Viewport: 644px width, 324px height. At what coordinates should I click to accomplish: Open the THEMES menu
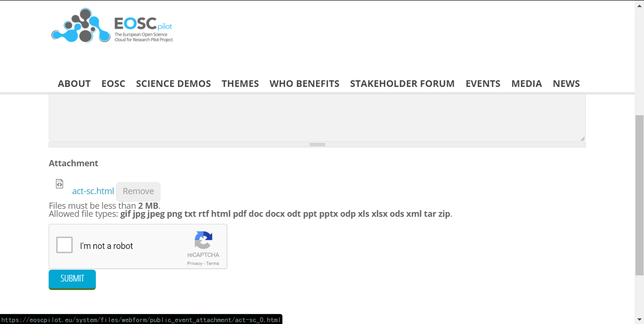pos(240,84)
